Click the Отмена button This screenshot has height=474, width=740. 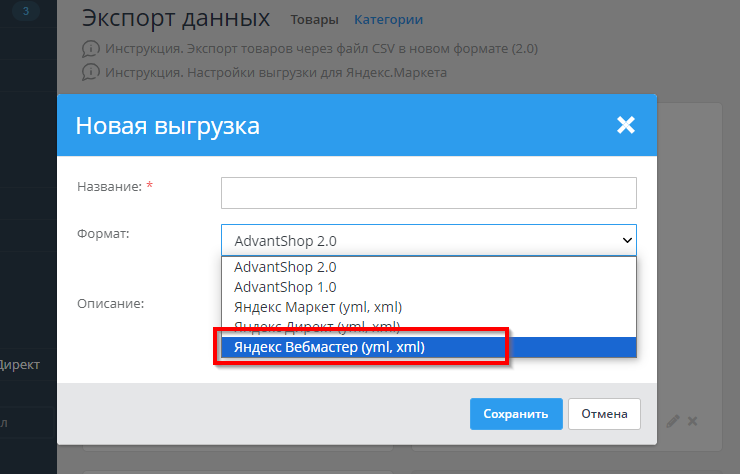(x=604, y=414)
